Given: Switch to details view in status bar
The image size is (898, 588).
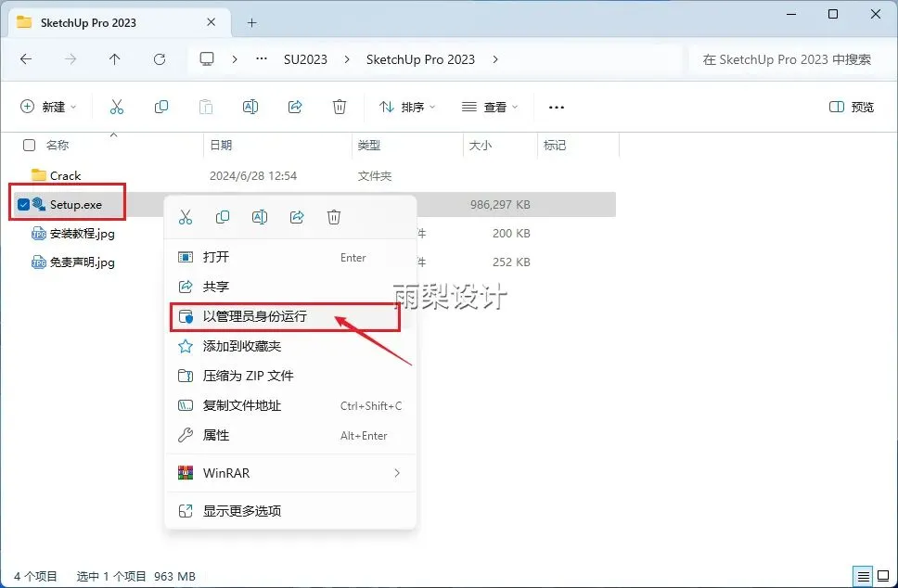Looking at the screenshot, I should (863, 576).
